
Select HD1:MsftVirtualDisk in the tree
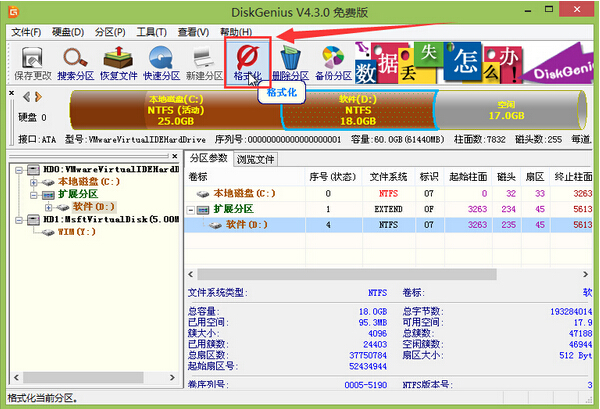[x=111, y=219]
